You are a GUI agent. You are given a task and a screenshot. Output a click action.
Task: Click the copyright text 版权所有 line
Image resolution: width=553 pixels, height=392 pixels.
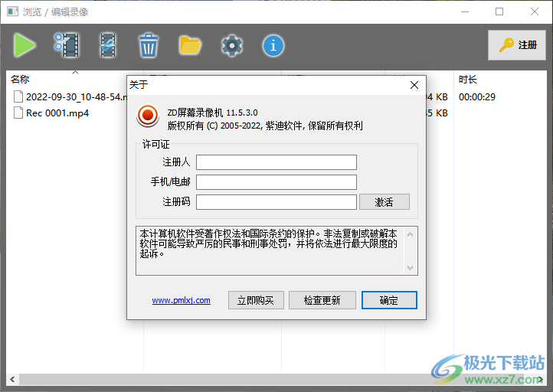tap(265, 126)
